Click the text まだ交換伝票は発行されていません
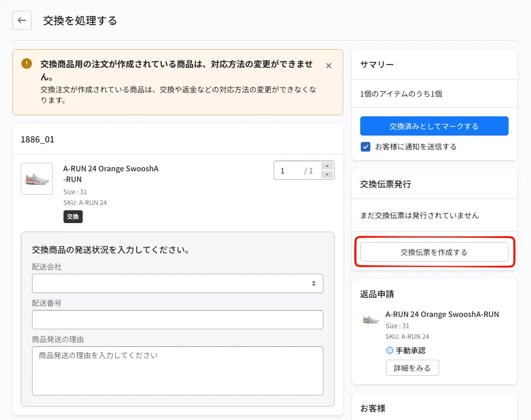 pyautogui.click(x=419, y=216)
